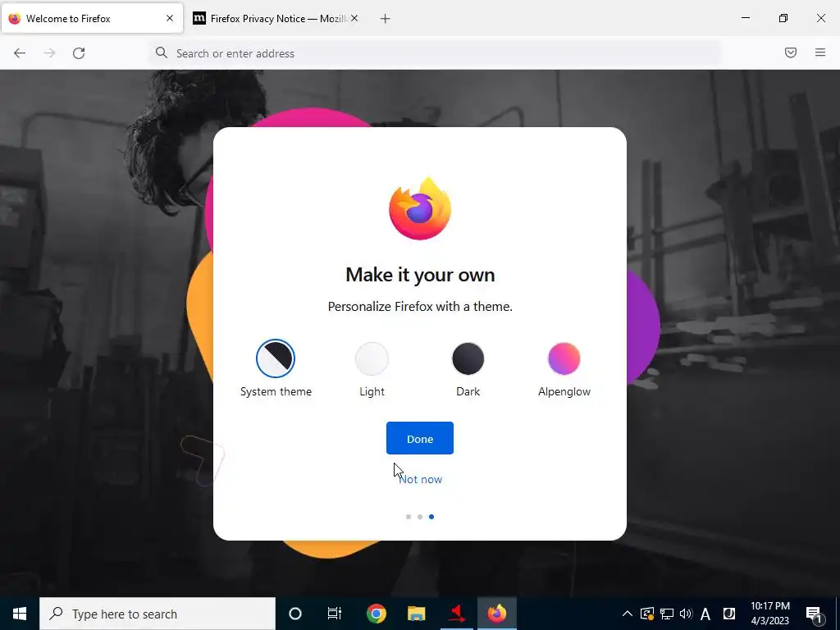Close the Welcome to Firefox tab
This screenshot has width=840, height=630.
coord(170,18)
